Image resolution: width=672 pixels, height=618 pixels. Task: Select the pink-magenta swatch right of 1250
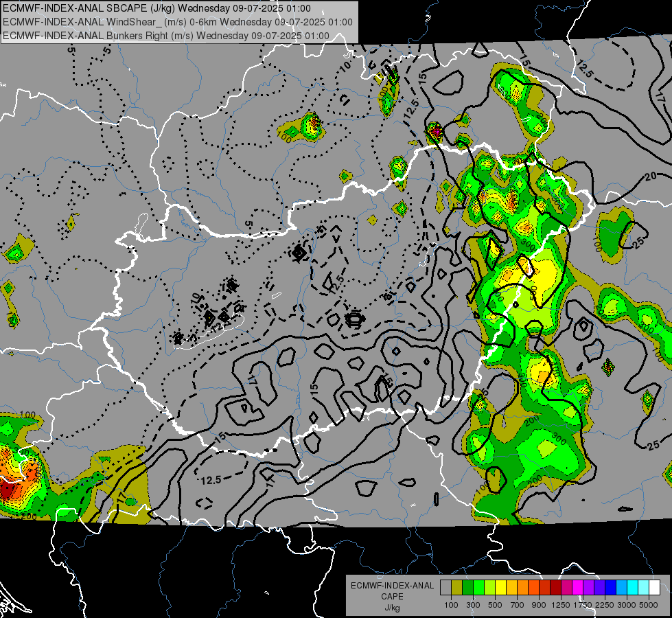click(x=566, y=588)
